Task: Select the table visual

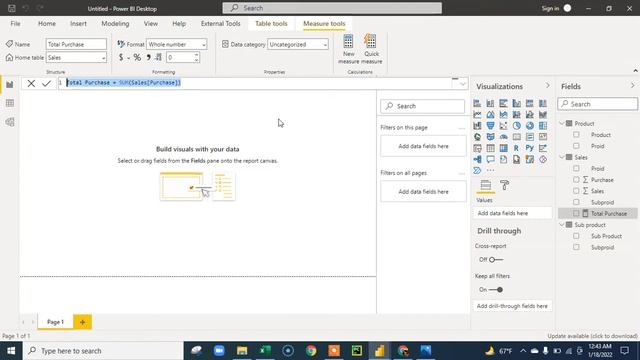Action: 490,148
